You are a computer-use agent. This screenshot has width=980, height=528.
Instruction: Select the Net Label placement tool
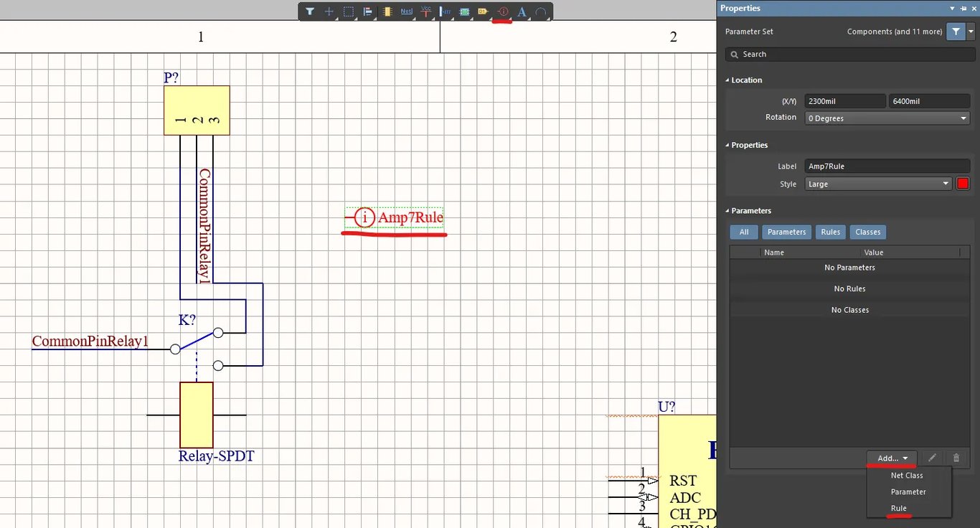click(407, 11)
